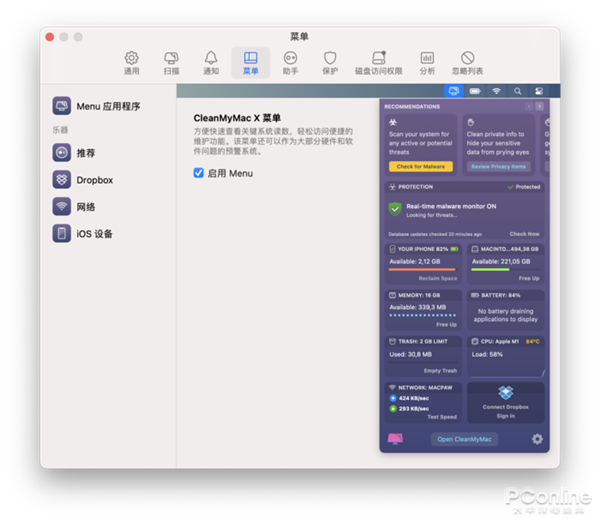Click the Spotlight search icon
The width and height of the screenshot is (600, 521).
point(517,91)
